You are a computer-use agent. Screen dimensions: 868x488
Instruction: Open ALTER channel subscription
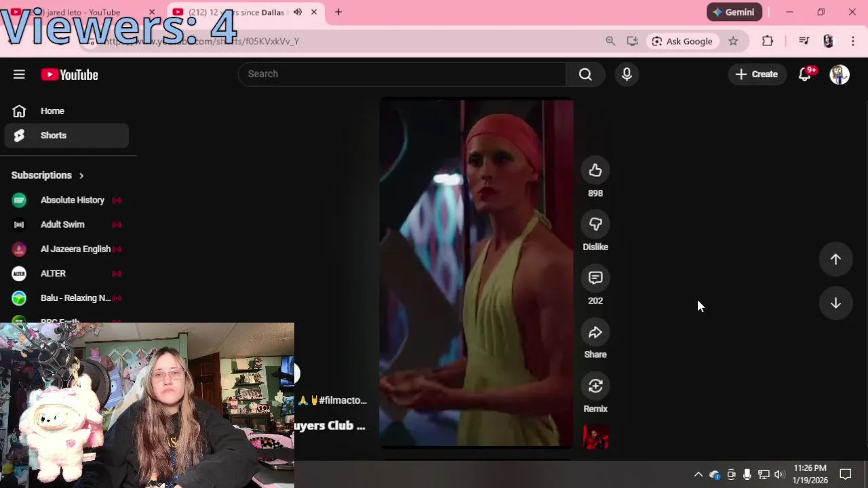66,273
